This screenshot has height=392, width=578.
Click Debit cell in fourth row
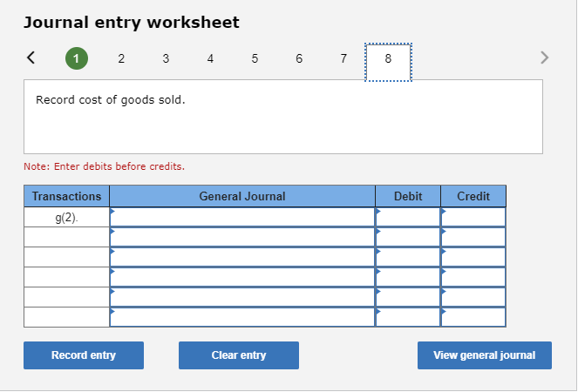pos(408,277)
